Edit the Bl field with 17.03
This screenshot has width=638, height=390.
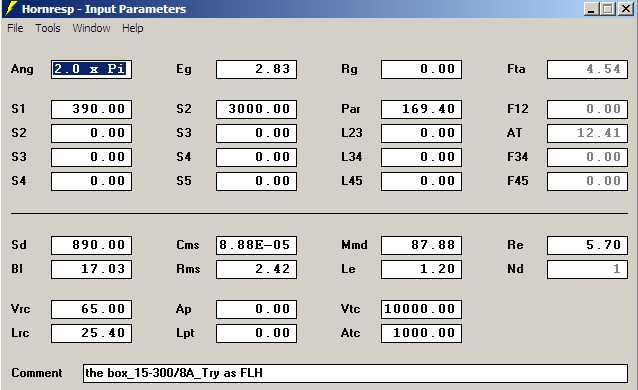[92, 269]
